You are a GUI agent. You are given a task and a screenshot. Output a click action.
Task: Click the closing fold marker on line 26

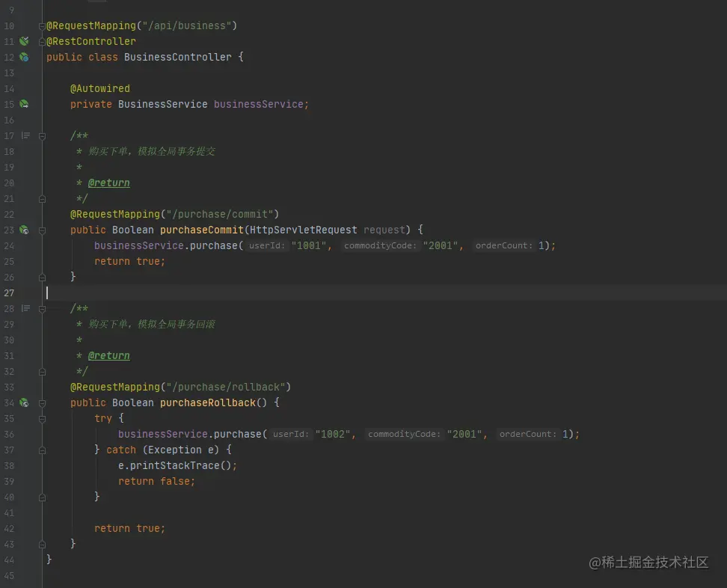pos(42,278)
